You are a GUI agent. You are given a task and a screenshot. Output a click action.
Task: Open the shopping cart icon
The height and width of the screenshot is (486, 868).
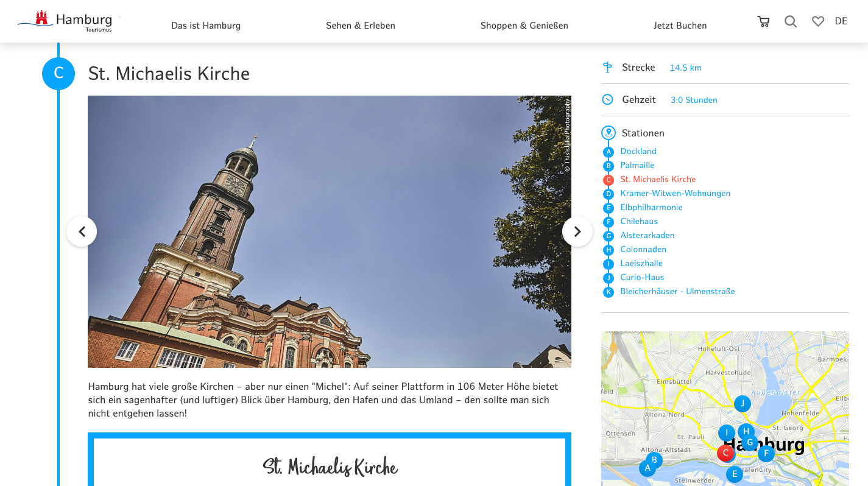[763, 22]
